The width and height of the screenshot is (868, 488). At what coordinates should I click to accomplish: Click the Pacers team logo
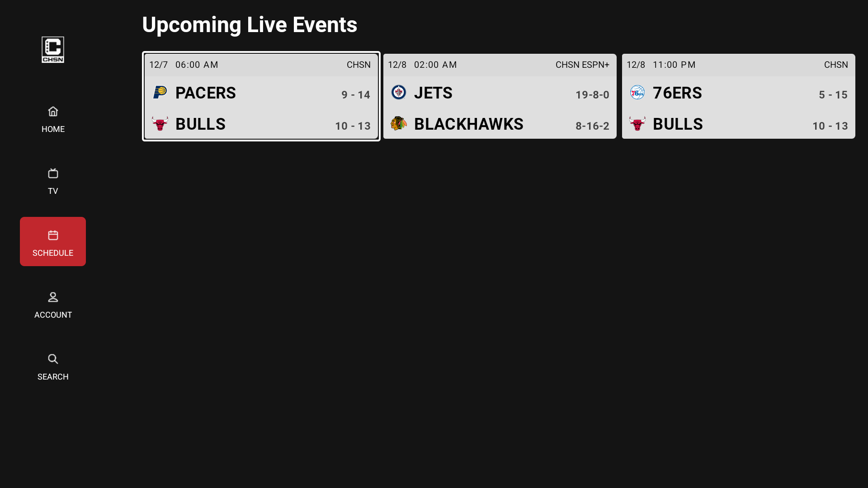160,92
